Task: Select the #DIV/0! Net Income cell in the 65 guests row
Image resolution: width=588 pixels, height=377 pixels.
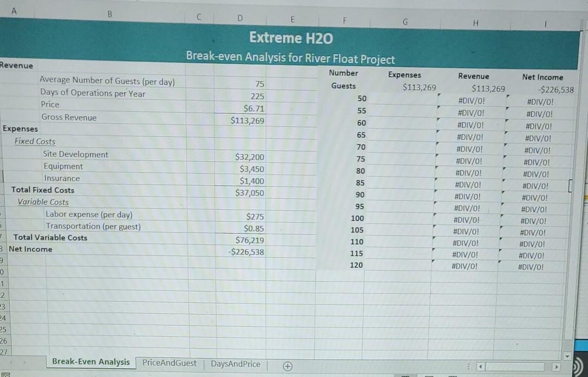Action: point(538,138)
